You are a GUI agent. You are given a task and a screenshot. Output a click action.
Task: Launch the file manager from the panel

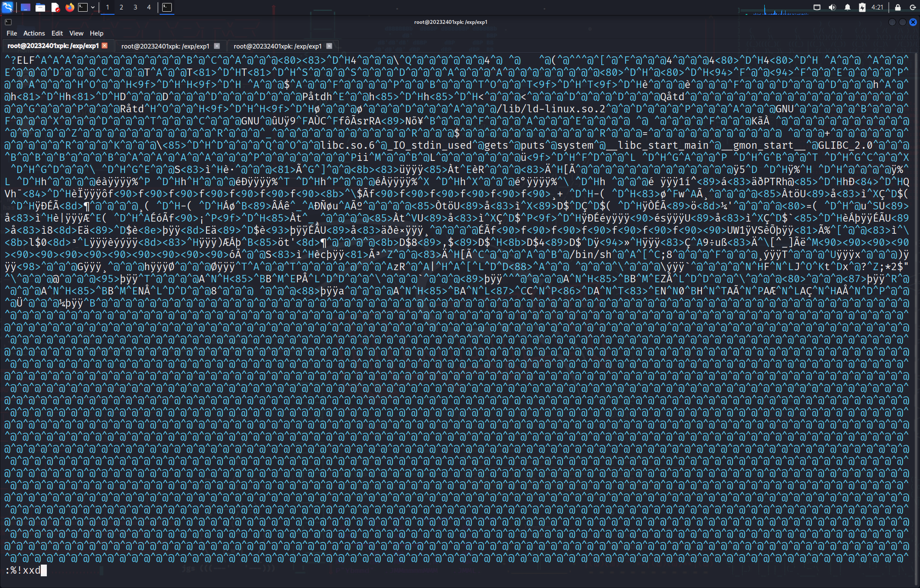click(x=40, y=7)
